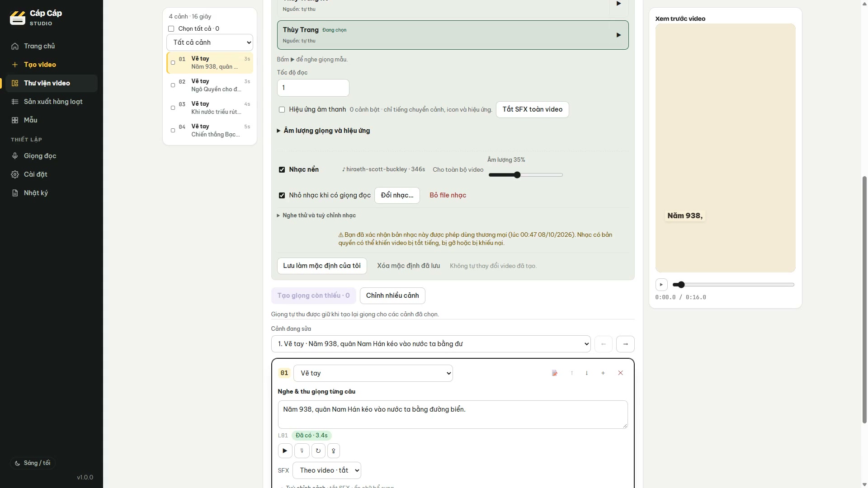Viewport: 868px width, 488px height.
Task: Move scene 01 up with the up arrow
Action: [x=572, y=373]
